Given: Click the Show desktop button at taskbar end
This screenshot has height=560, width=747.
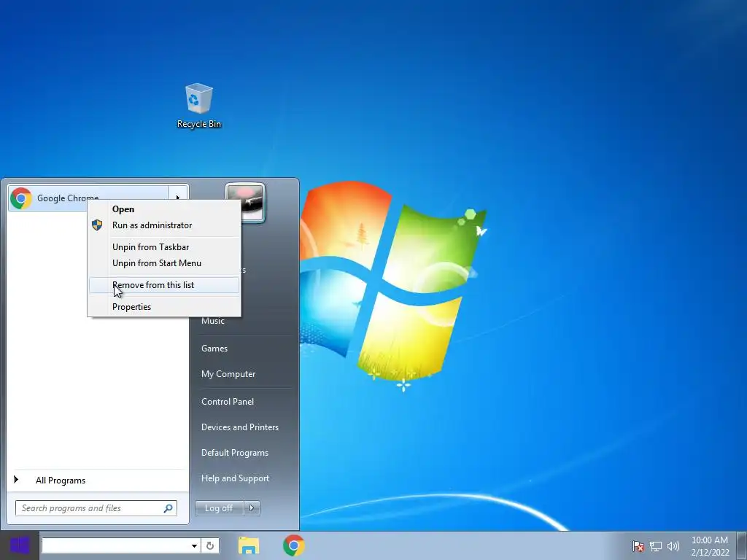Looking at the screenshot, I should [x=742, y=545].
